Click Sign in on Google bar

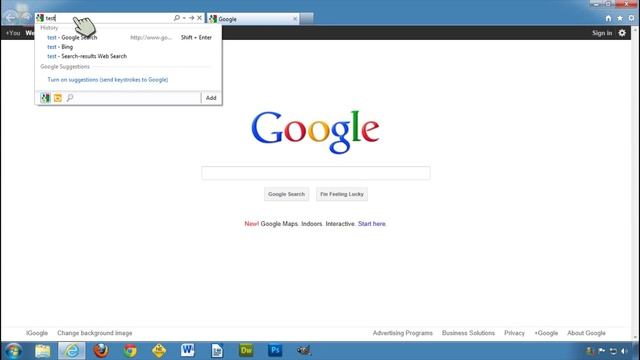point(602,33)
